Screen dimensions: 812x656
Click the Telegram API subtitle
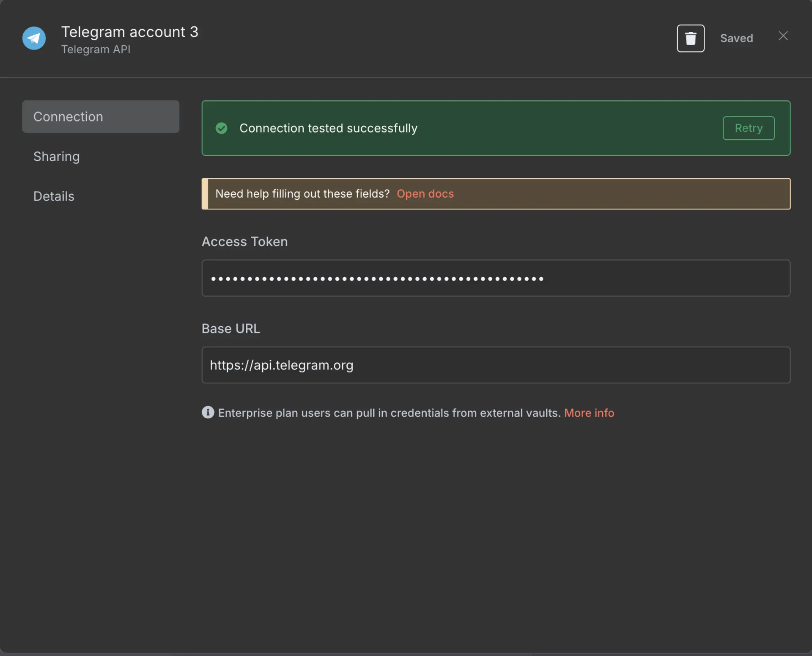pos(96,50)
